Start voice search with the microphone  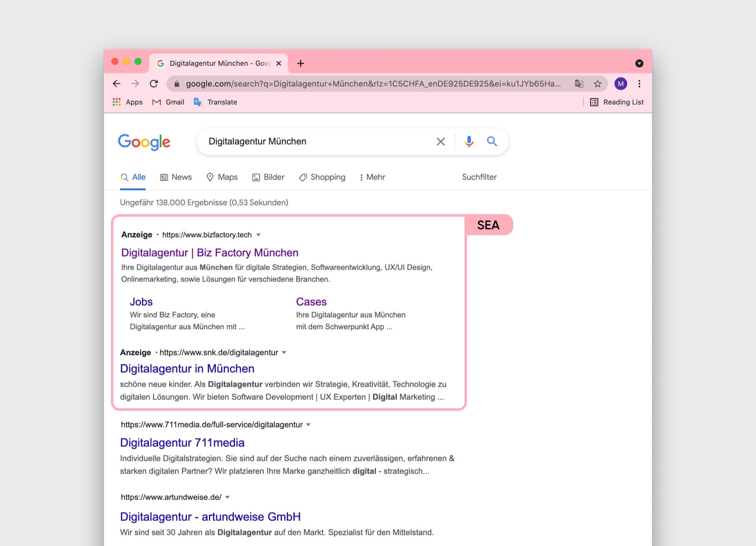point(469,142)
